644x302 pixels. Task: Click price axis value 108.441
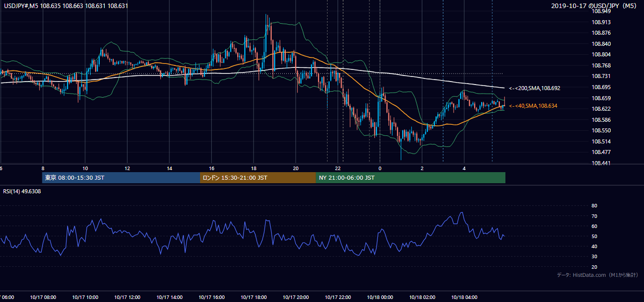[600, 163]
